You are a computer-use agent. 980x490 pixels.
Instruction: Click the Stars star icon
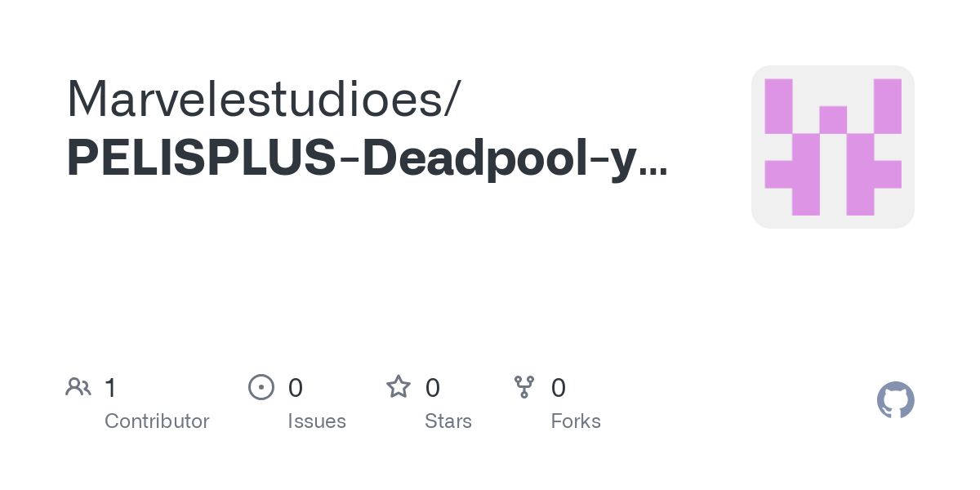[398, 387]
